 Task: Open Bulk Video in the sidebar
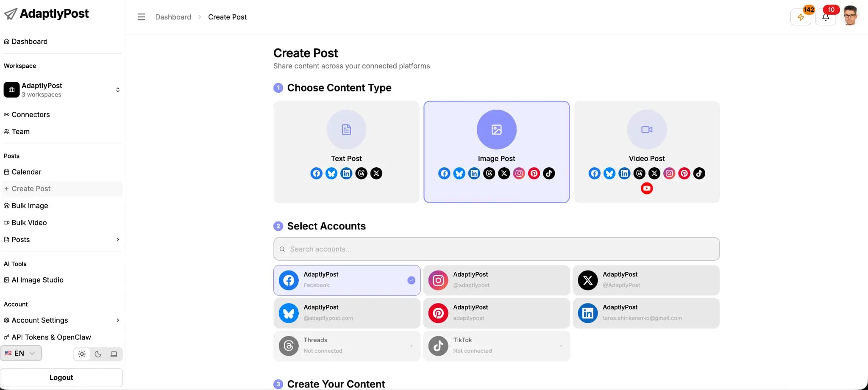pyautogui.click(x=62, y=223)
